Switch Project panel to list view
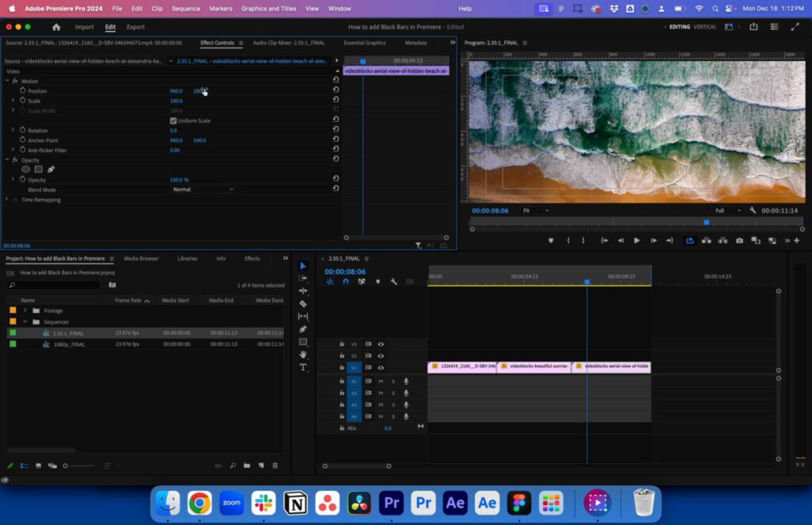812x525 pixels. pyautogui.click(x=24, y=466)
